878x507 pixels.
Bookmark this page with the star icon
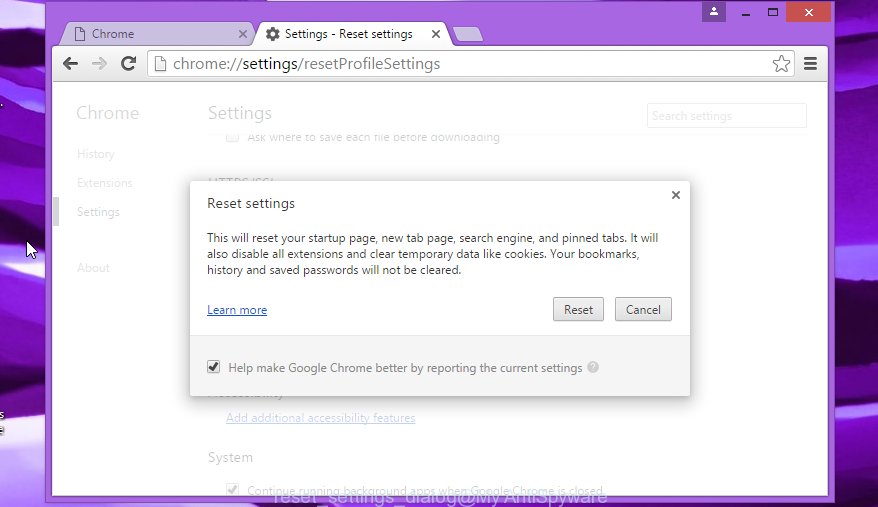pos(781,64)
